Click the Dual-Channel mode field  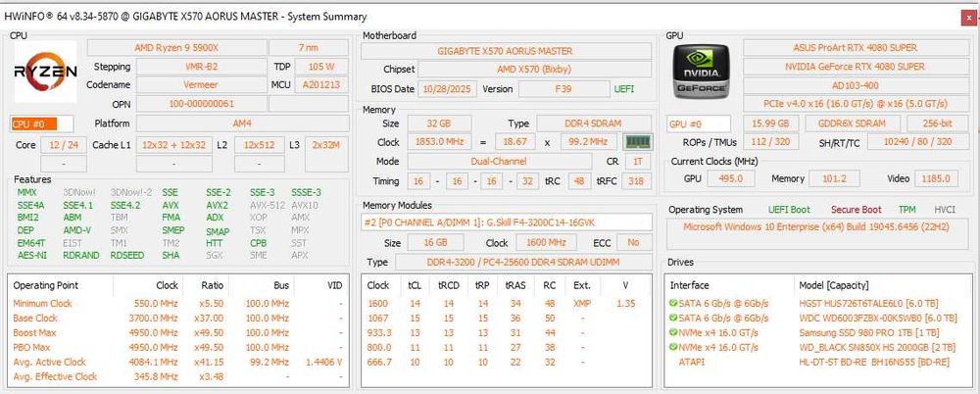tap(499, 162)
